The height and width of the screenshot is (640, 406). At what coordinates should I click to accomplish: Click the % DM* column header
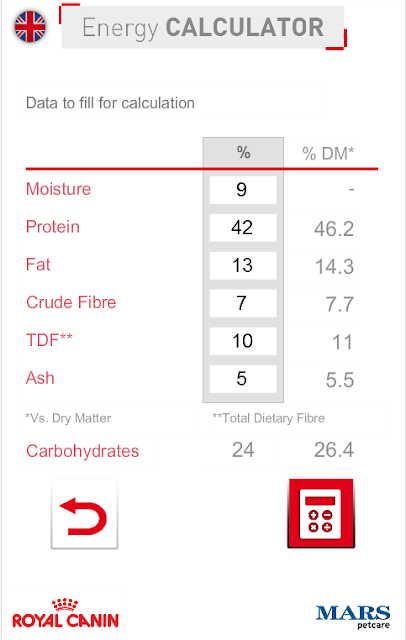pos(328,154)
